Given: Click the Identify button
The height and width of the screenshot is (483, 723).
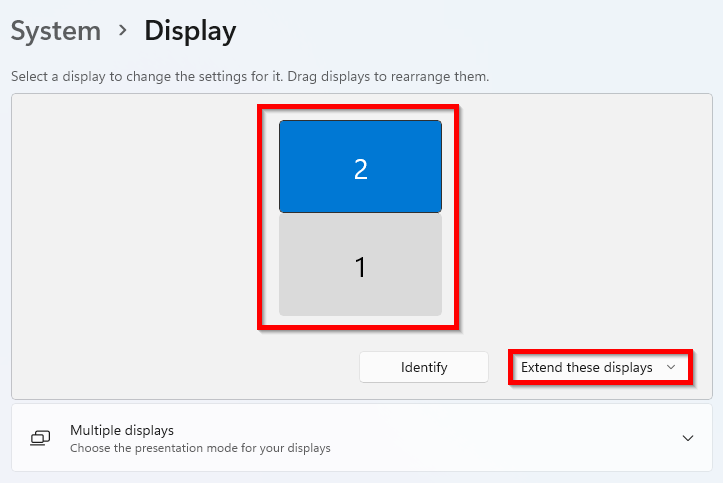Looking at the screenshot, I should coord(424,367).
